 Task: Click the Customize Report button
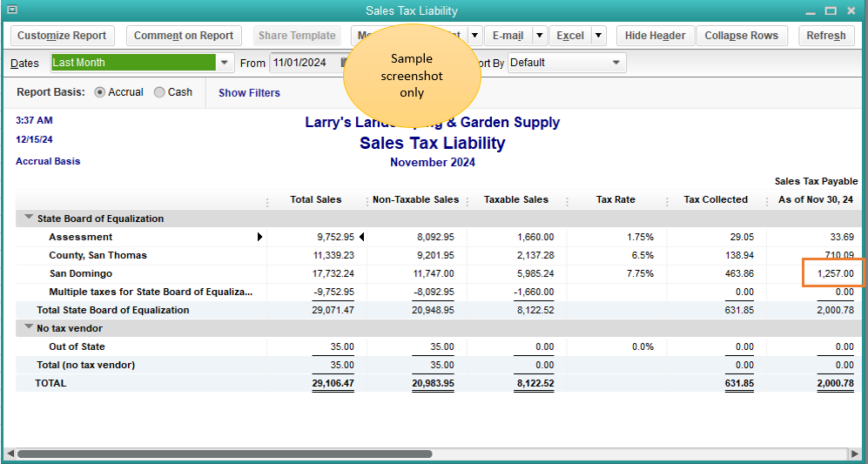click(62, 36)
